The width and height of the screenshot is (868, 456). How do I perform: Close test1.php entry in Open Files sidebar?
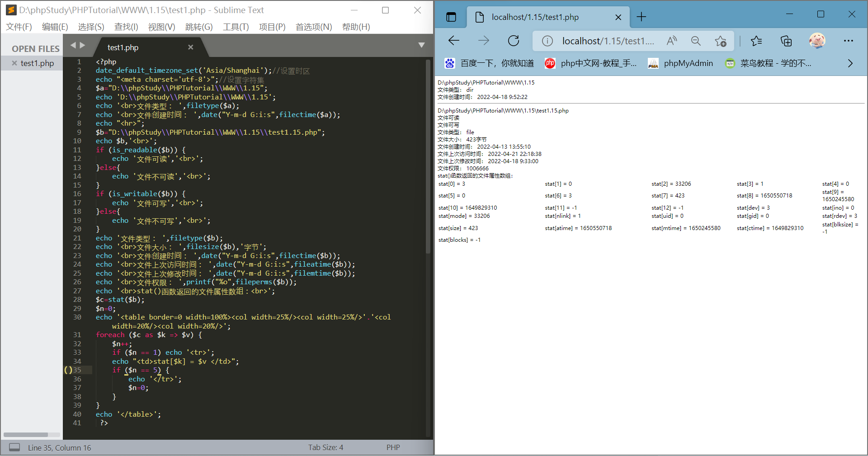pos(14,63)
